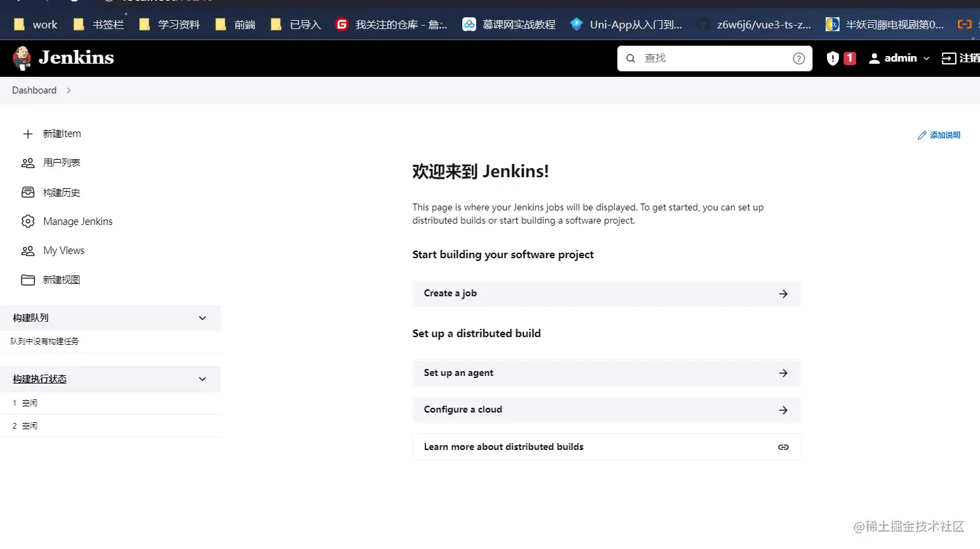Open the 慕课网实战教程 bookmark

[x=509, y=24]
